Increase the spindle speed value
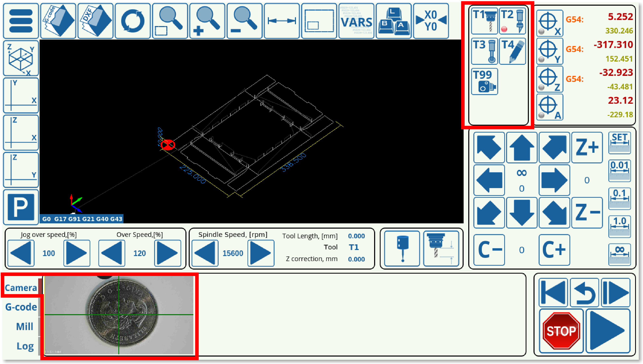The height and width of the screenshot is (364, 643). tap(261, 253)
